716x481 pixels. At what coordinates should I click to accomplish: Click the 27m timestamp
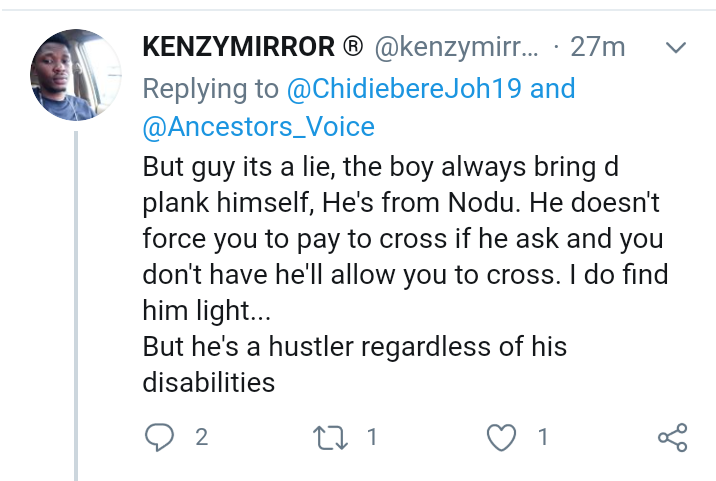(597, 47)
